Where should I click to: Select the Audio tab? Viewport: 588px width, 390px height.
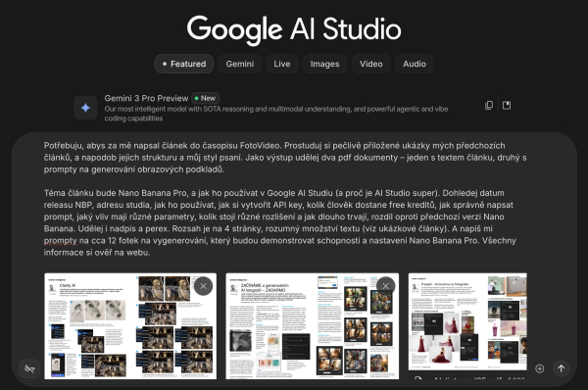tap(415, 64)
